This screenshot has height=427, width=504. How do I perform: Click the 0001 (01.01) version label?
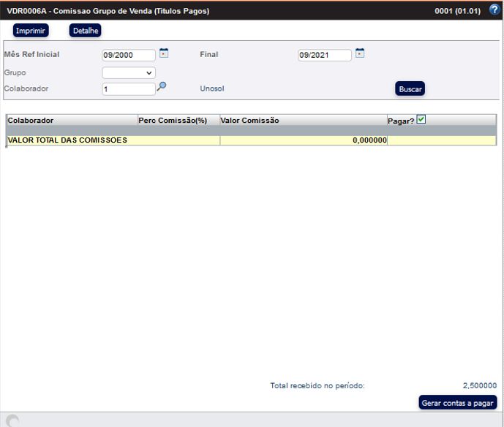(x=458, y=11)
